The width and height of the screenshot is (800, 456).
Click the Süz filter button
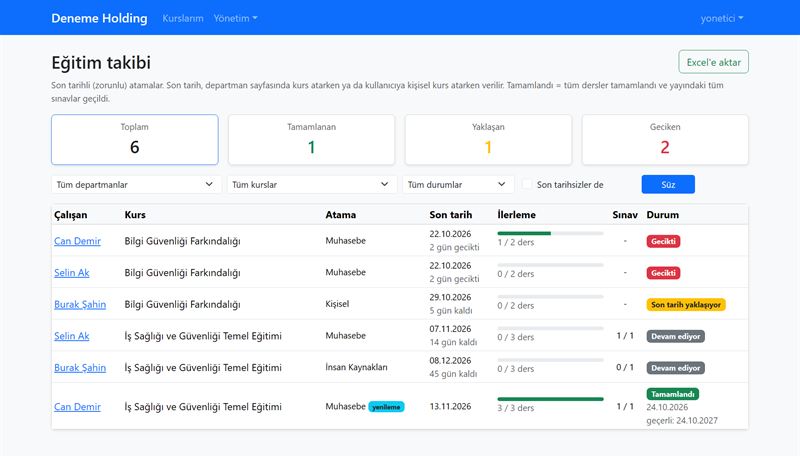668,185
